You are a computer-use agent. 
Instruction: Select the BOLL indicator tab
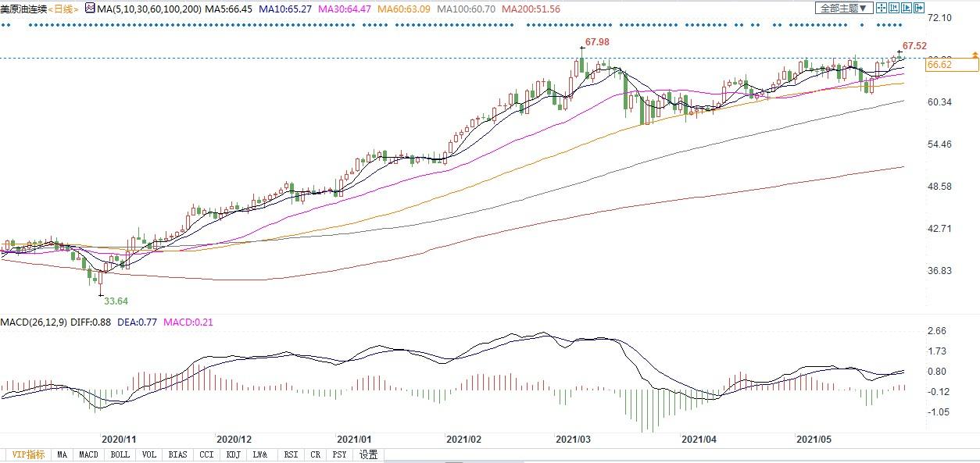[120, 454]
